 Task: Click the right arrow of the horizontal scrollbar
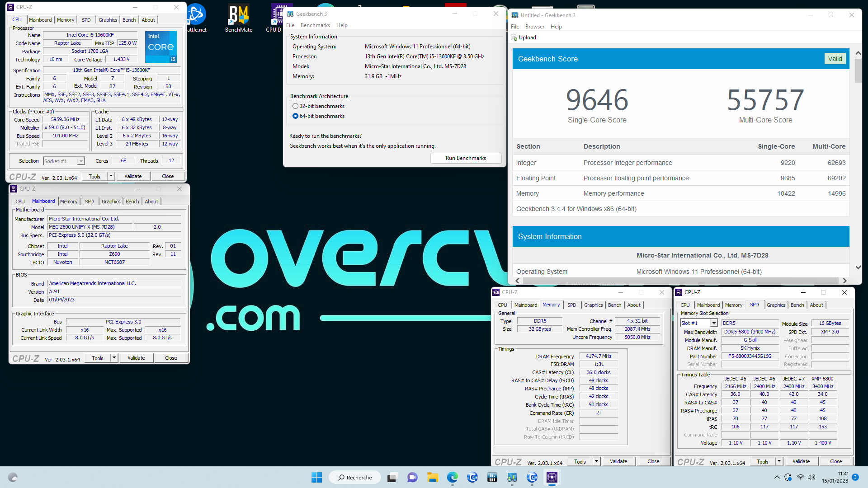tap(844, 281)
